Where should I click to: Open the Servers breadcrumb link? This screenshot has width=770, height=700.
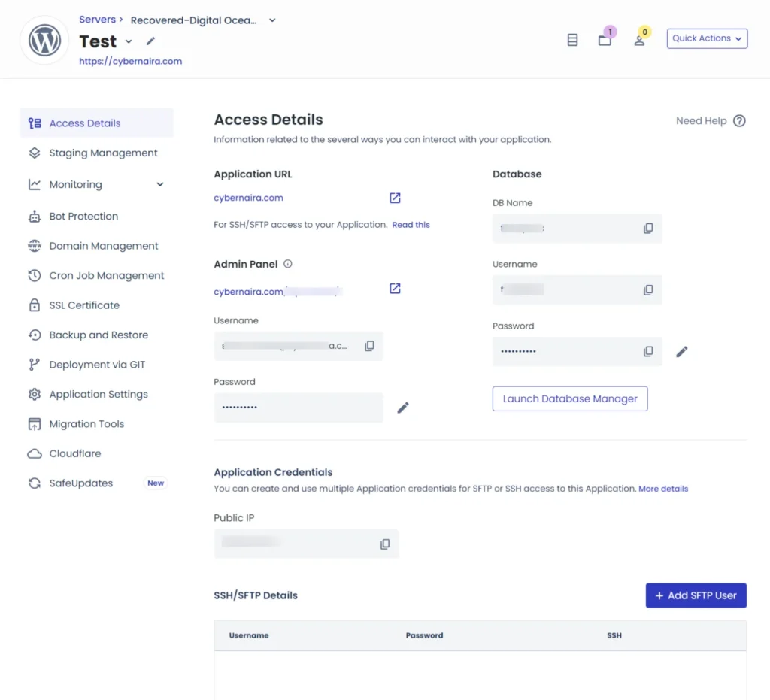[98, 19]
